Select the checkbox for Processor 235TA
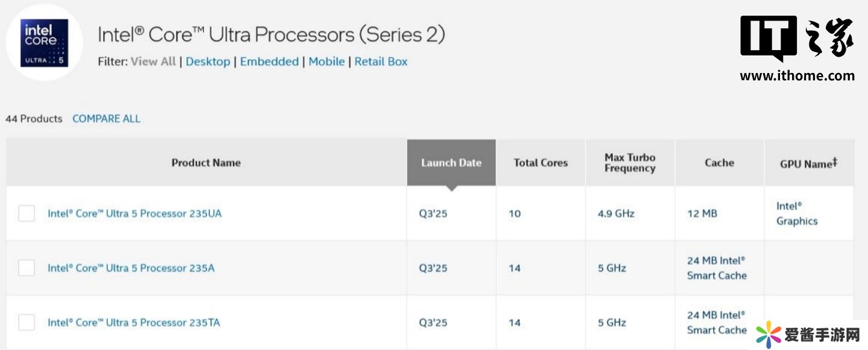The height and width of the screenshot is (350, 868). 27,323
